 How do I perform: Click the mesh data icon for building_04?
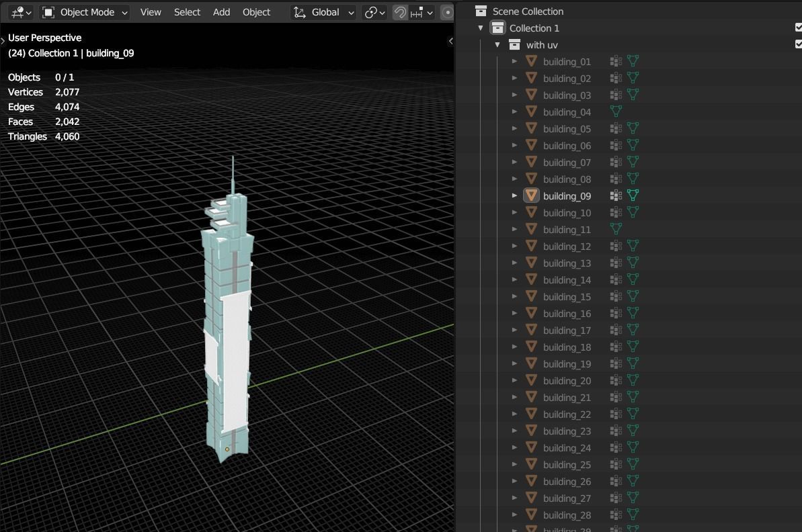(615, 112)
